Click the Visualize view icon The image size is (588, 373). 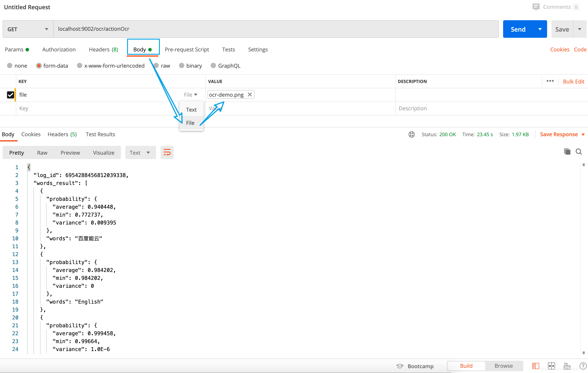click(103, 152)
